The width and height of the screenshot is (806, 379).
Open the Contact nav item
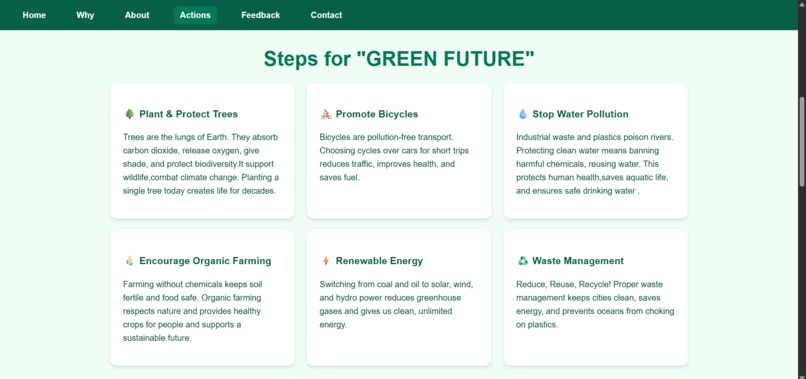click(326, 15)
